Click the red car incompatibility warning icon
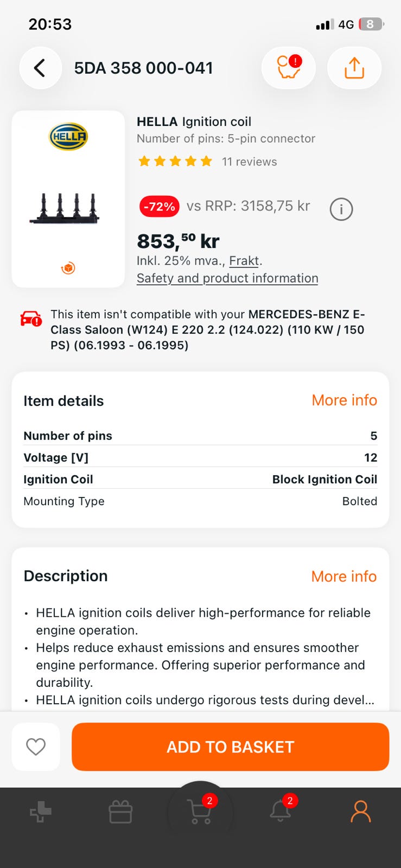This screenshot has height=868, width=401. (31, 318)
